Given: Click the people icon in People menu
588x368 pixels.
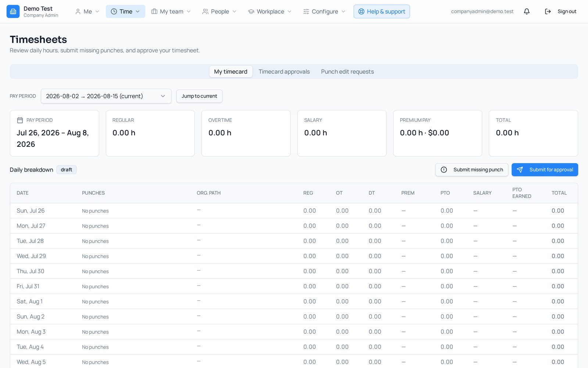Looking at the screenshot, I should tap(205, 11).
